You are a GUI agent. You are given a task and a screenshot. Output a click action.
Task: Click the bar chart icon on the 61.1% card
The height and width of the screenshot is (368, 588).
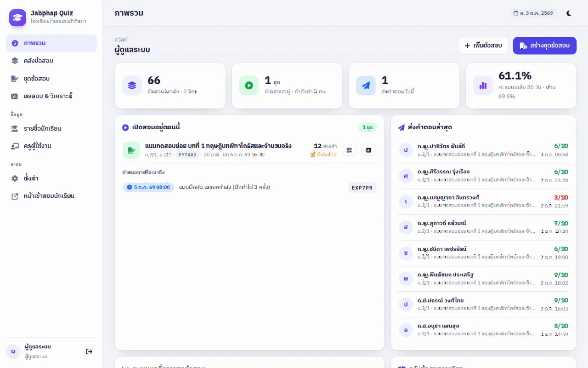[483, 86]
